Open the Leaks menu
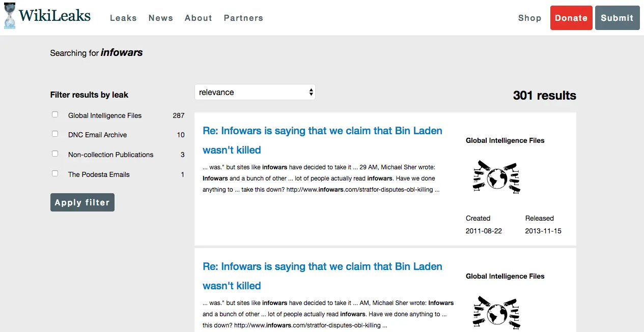 [x=123, y=18]
